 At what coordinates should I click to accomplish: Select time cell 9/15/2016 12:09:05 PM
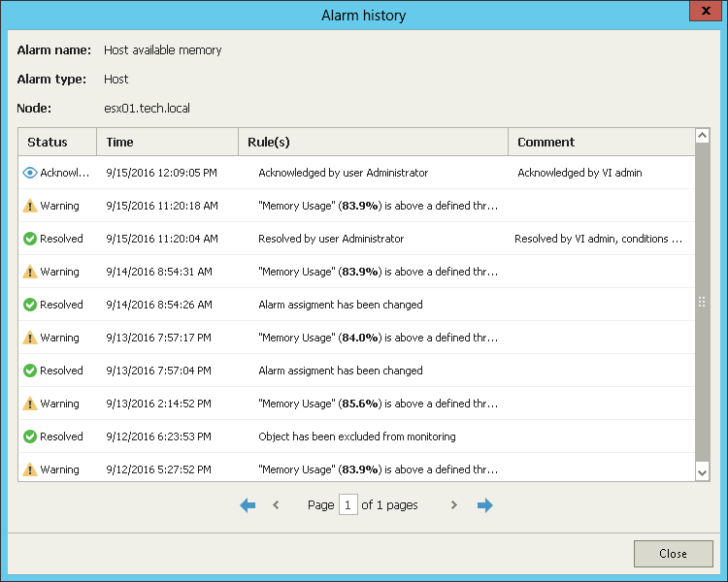[161, 173]
